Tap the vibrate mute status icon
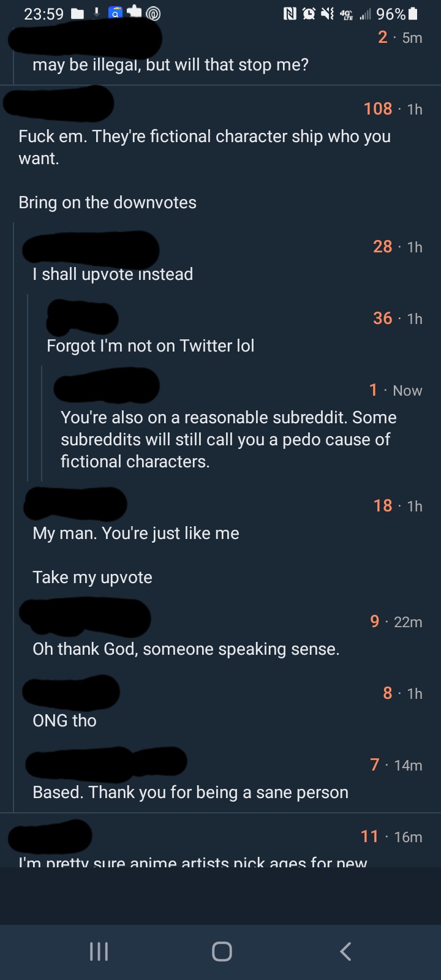Screen dimensions: 441x980 [327, 14]
